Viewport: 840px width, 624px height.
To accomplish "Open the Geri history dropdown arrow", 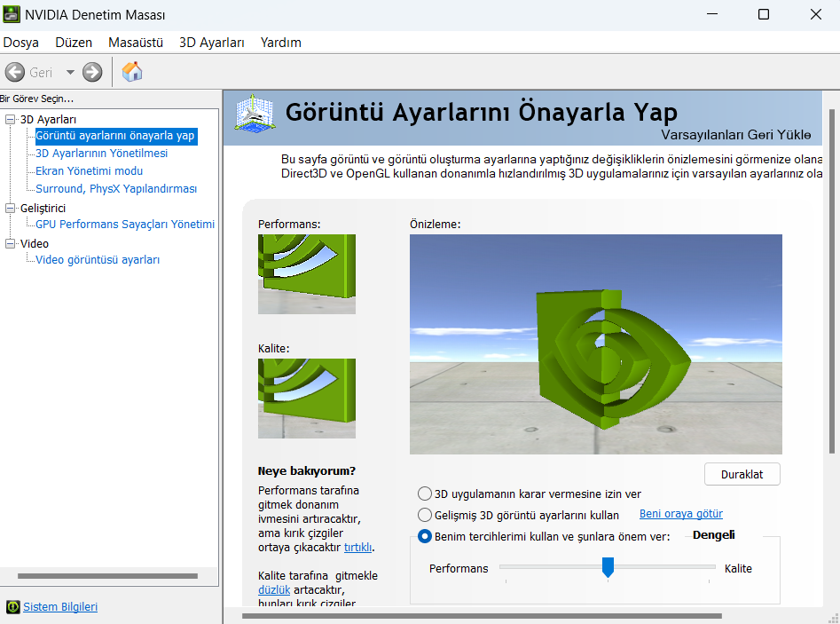I will click(70, 72).
